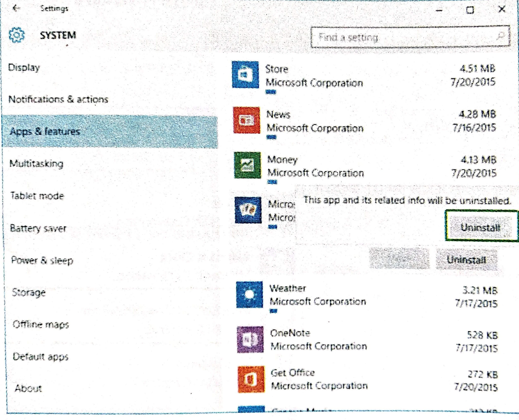Click the Store app icon
This screenshot has height=420, width=519.
point(245,75)
